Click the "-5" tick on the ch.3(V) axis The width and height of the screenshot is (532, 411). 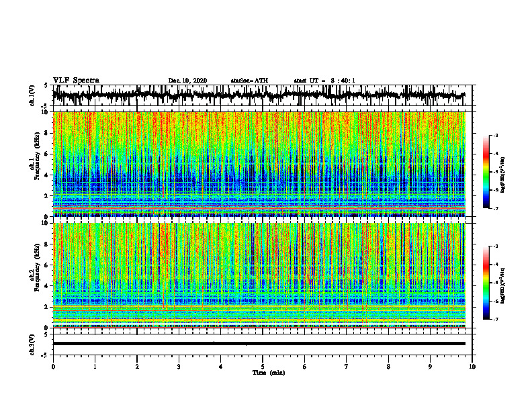coord(45,355)
